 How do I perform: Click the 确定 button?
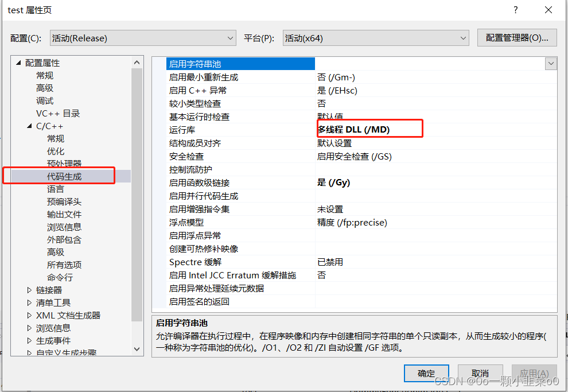(426, 372)
